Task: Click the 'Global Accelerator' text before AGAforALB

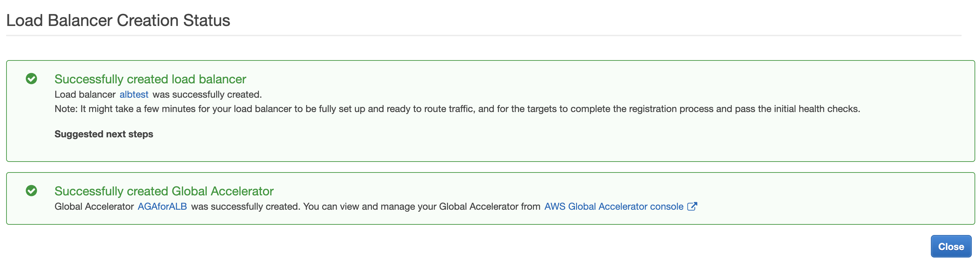Action: click(x=94, y=206)
